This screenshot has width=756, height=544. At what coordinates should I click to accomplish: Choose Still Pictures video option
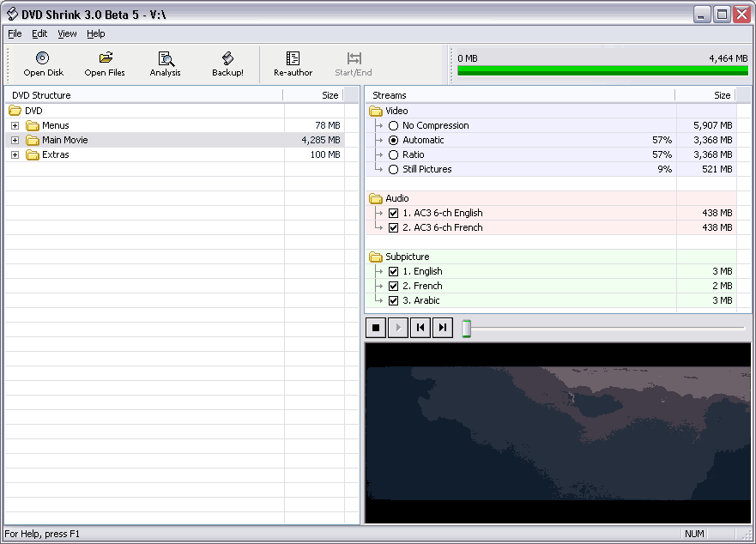393,169
